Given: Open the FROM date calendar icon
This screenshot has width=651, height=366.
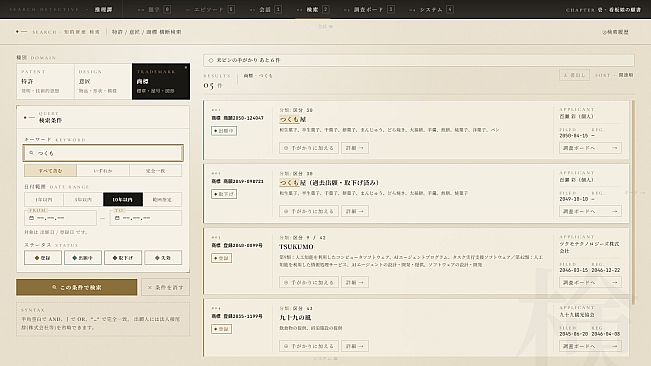Looking at the screenshot, I should click(x=32, y=218).
